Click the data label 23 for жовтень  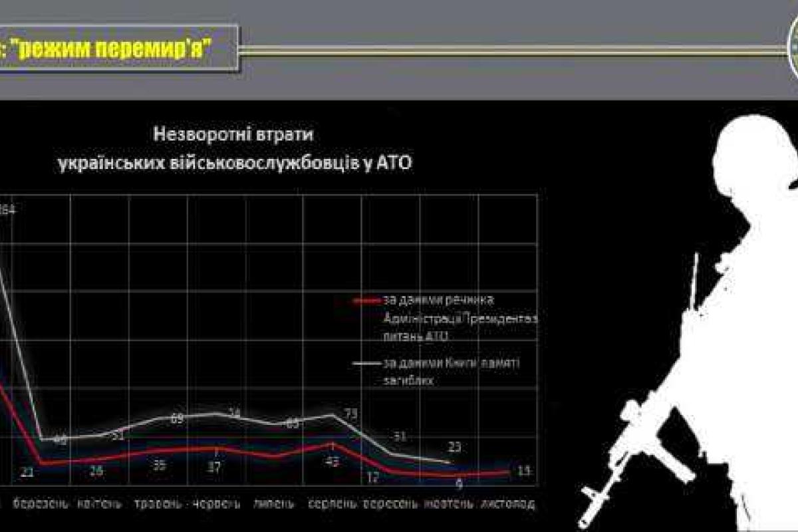click(454, 448)
